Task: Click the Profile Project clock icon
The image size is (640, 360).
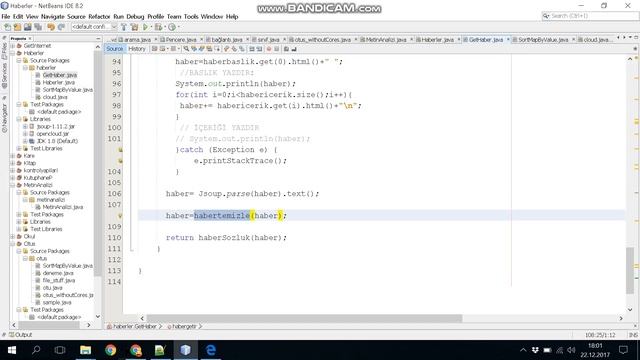Action: tap(172, 27)
